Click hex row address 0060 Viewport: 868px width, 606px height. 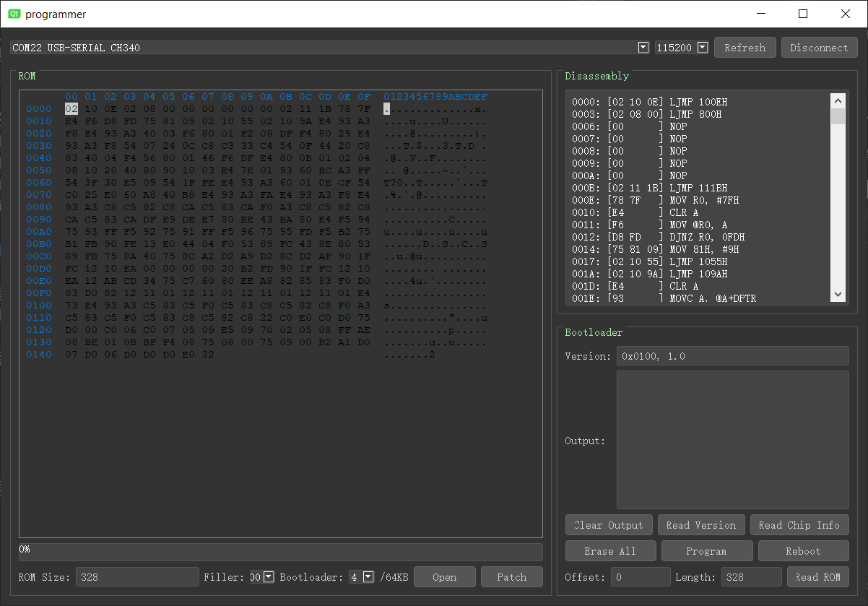38,183
